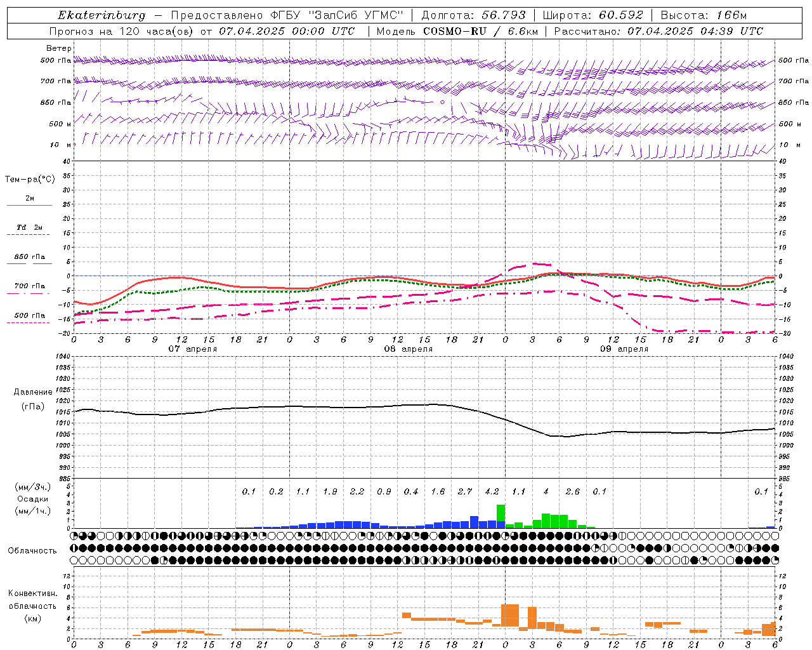Viewport: 812px width, 650px height.
Task: Click the tallest green precipitation bar
Action: [501, 513]
